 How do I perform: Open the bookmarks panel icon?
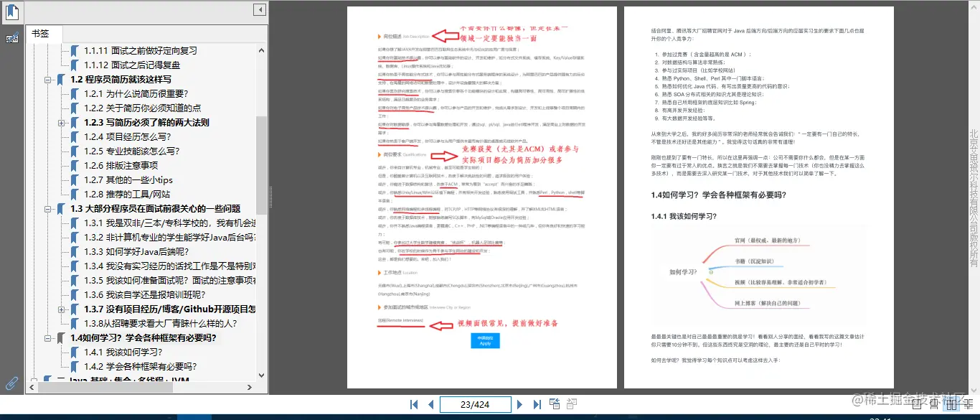[12, 11]
